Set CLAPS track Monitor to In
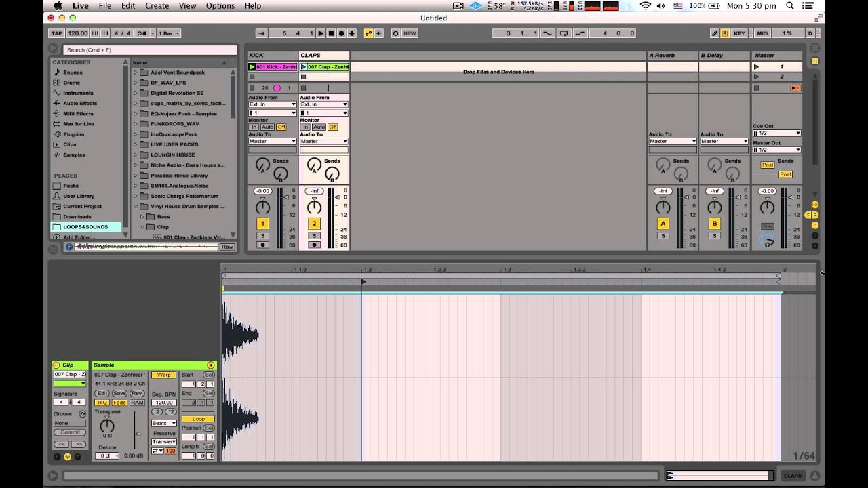The height and width of the screenshot is (488, 868). coord(305,127)
